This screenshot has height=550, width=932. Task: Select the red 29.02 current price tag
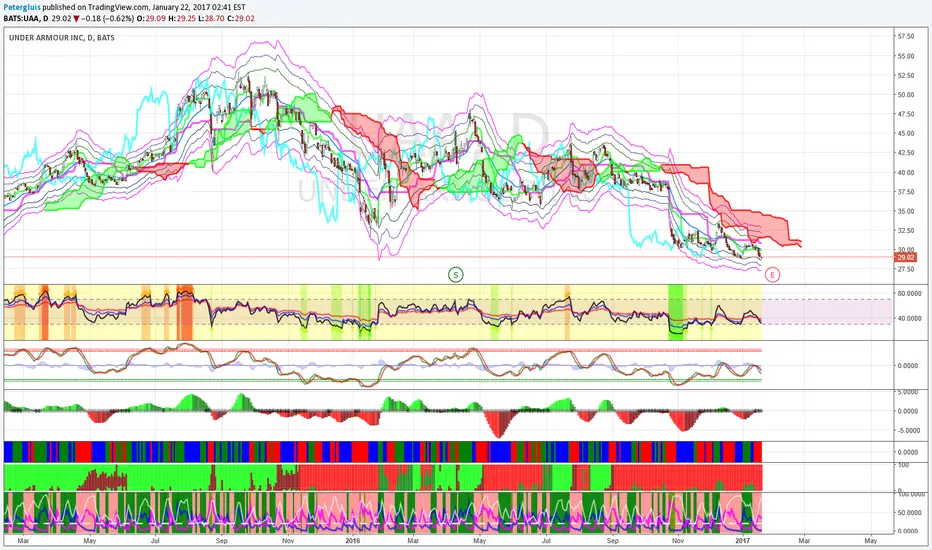click(x=906, y=257)
